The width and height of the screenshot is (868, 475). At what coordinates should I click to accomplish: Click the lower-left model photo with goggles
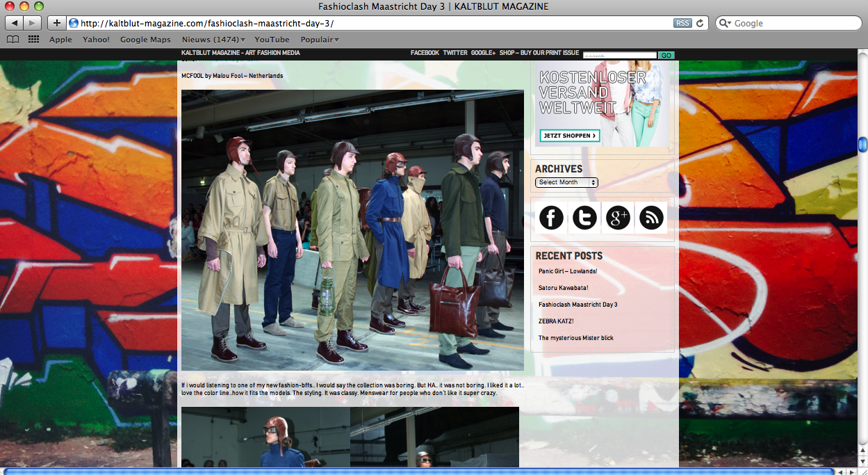pyautogui.click(x=265, y=437)
